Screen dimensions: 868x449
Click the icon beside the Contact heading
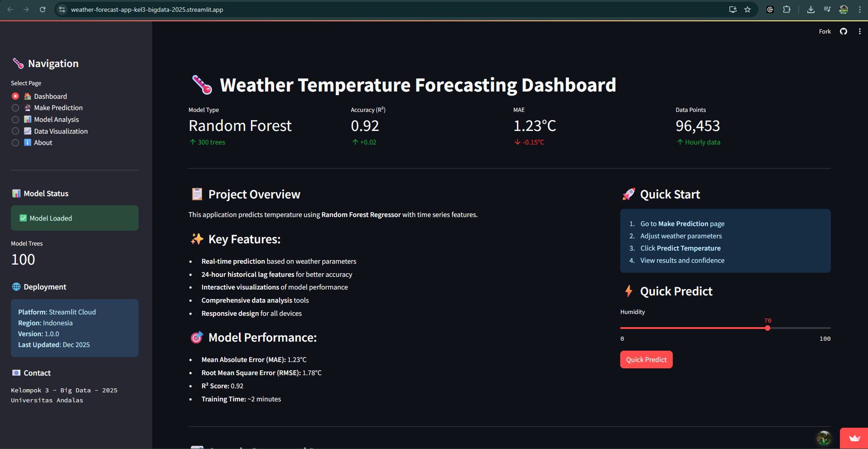(16, 373)
